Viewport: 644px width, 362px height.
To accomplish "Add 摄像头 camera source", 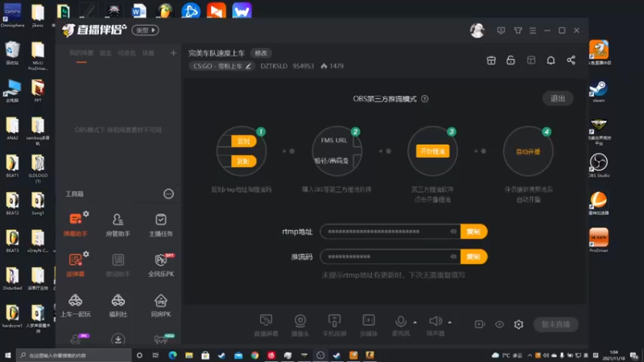I will coord(299,325).
